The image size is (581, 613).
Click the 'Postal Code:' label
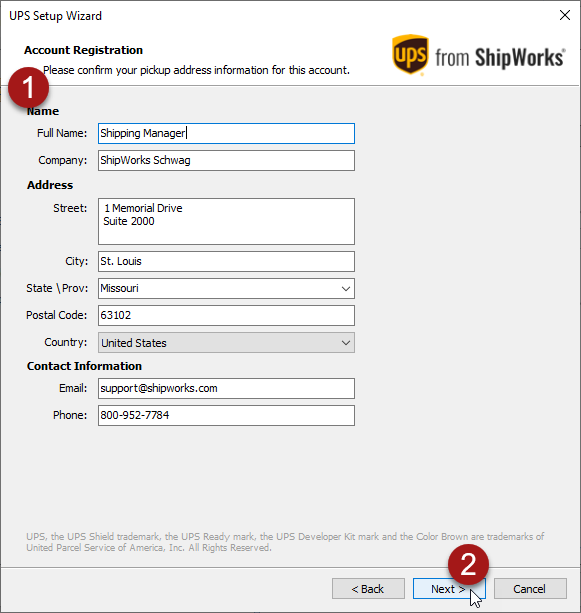(57, 315)
